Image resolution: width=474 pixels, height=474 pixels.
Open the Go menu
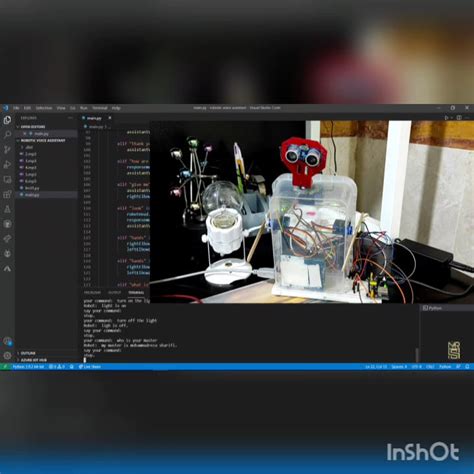72,108
